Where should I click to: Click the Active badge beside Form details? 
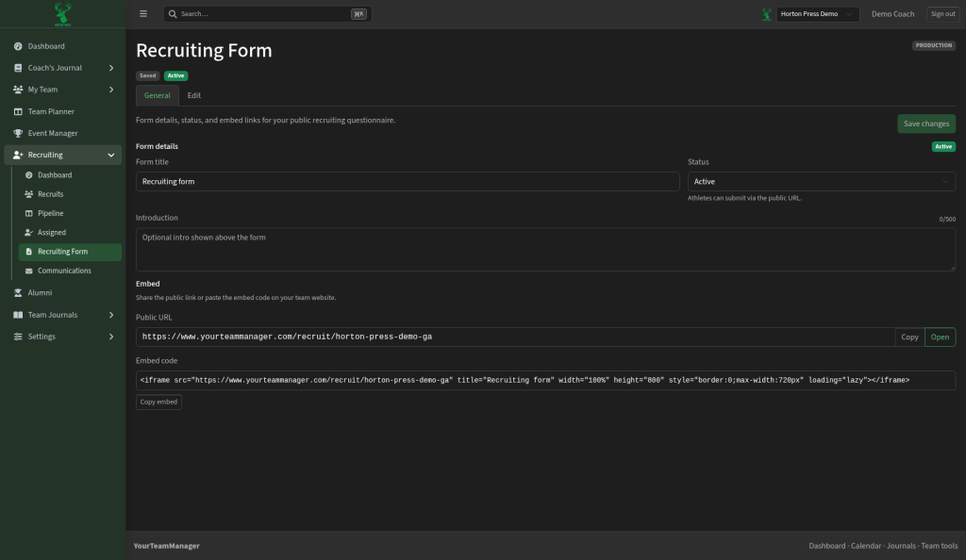(x=943, y=146)
